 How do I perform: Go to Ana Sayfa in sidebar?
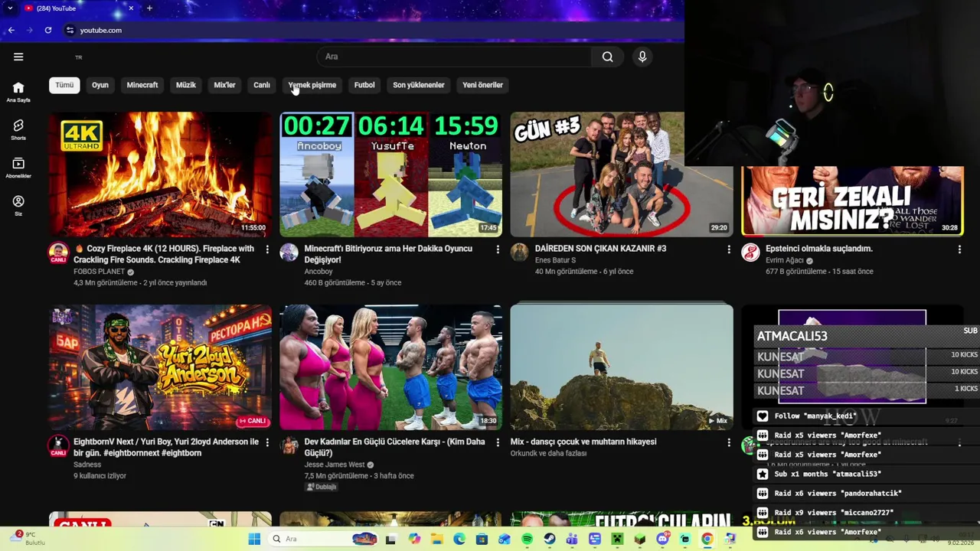pyautogui.click(x=18, y=92)
